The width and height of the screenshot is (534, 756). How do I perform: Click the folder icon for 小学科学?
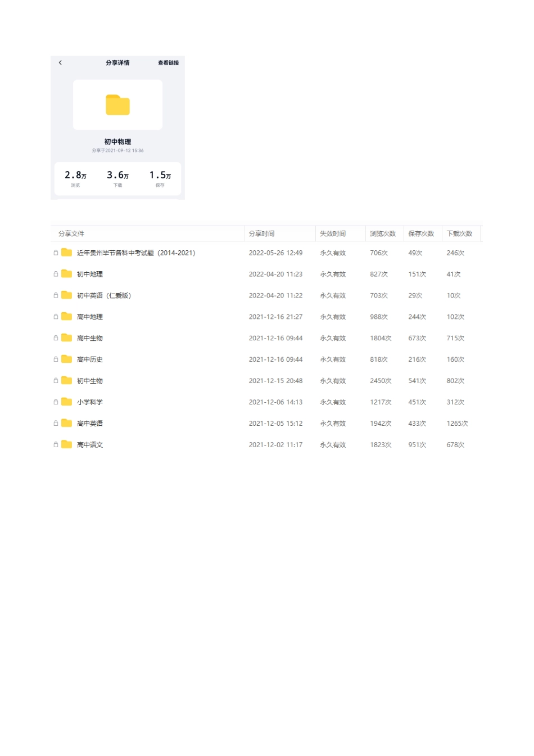(x=67, y=402)
